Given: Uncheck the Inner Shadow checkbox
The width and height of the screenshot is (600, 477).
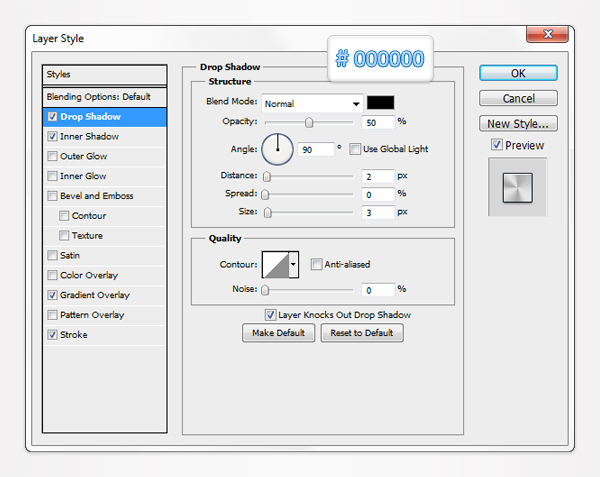Looking at the screenshot, I should (x=52, y=136).
